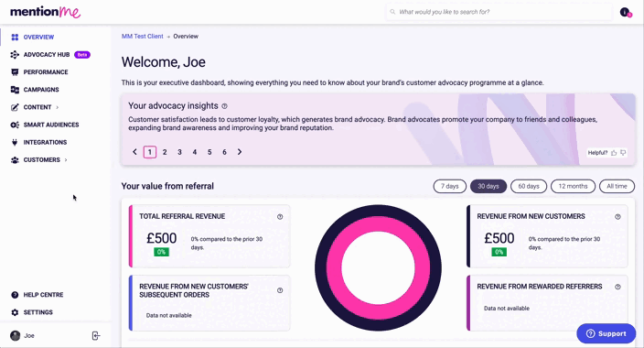The width and height of the screenshot is (644, 348).
Task: Open Revenue From Rewarded Referrers help icon
Action: pos(617,287)
